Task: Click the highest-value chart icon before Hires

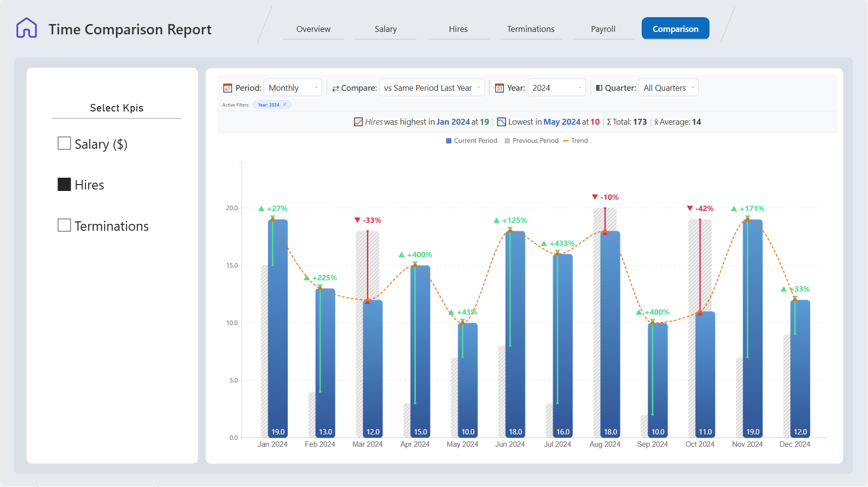Action: point(358,122)
